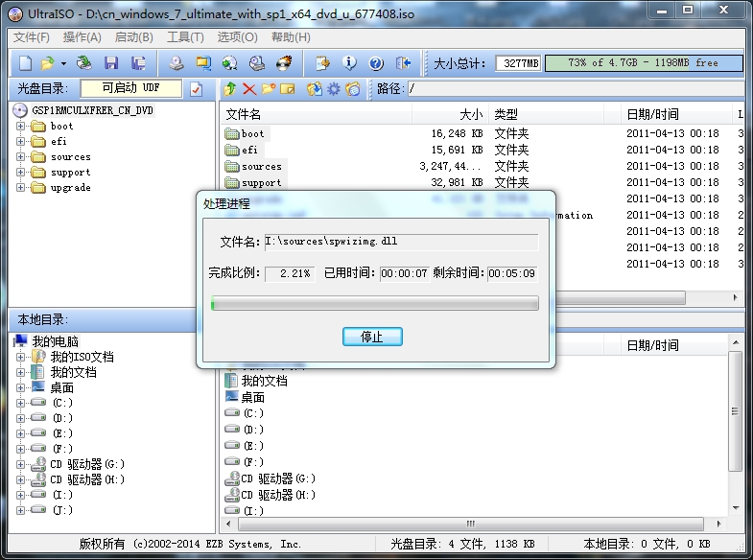Click the folder view options icon
The height and width of the screenshot is (560, 753).
coord(353,89)
